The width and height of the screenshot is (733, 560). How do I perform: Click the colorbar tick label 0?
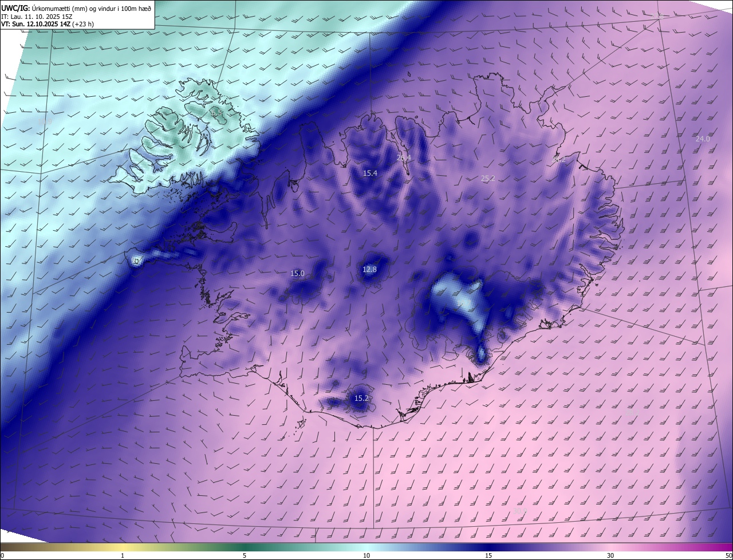pyautogui.click(x=2, y=555)
